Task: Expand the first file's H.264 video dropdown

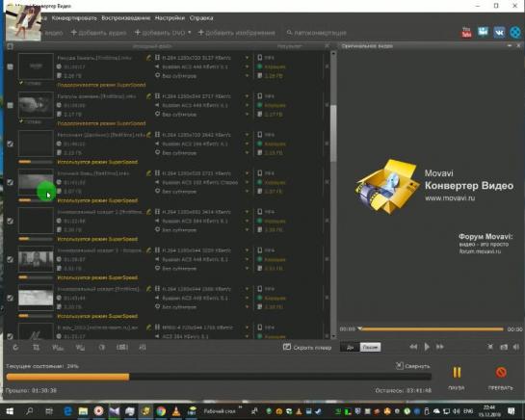Action: coord(248,58)
